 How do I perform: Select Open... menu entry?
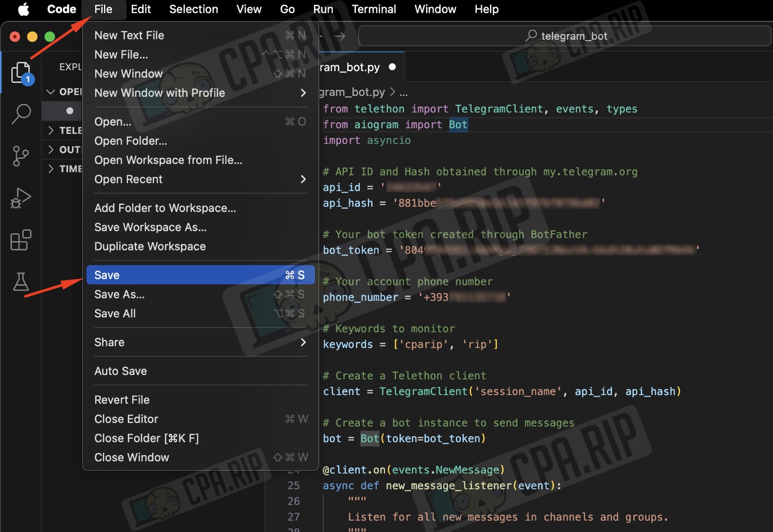click(200, 122)
